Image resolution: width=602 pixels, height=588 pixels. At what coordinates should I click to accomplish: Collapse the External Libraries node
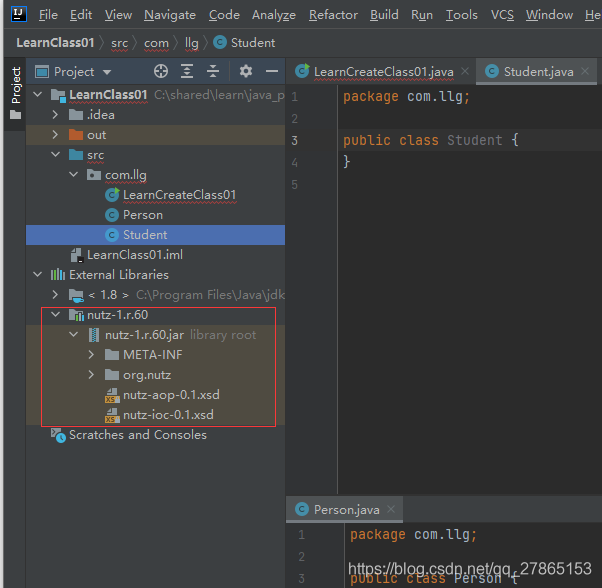pyautogui.click(x=39, y=275)
